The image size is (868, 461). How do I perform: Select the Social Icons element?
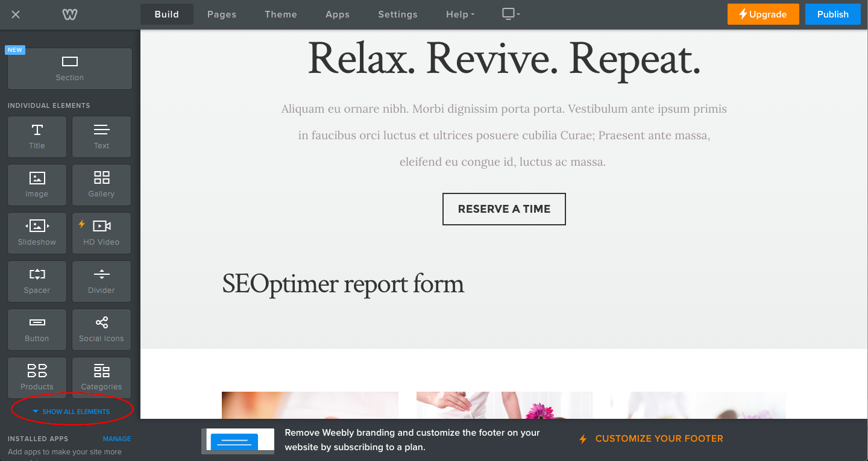101,329
